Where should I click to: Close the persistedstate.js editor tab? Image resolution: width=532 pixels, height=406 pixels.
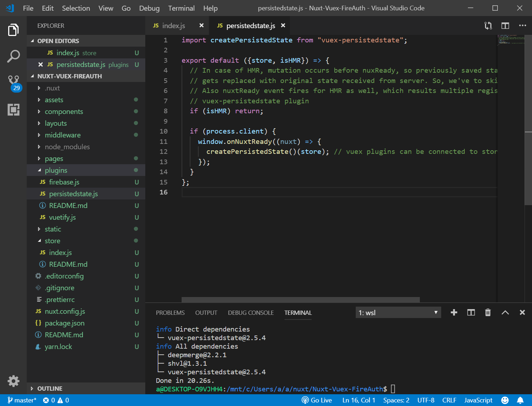point(283,25)
